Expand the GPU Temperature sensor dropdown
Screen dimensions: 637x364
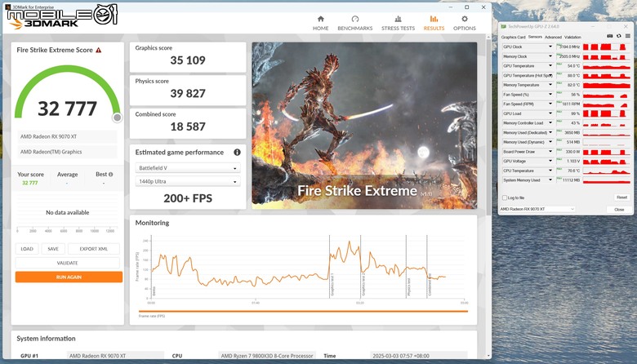pyautogui.click(x=550, y=66)
